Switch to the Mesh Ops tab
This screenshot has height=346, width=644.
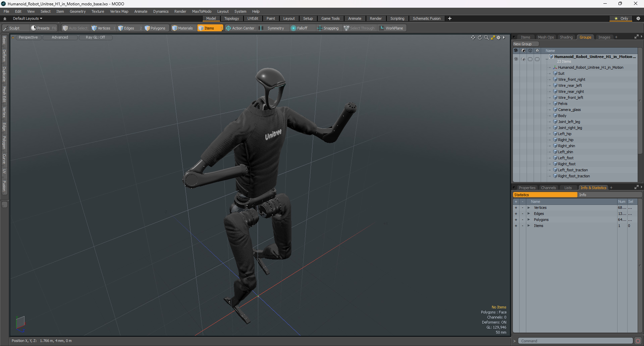pos(546,37)
